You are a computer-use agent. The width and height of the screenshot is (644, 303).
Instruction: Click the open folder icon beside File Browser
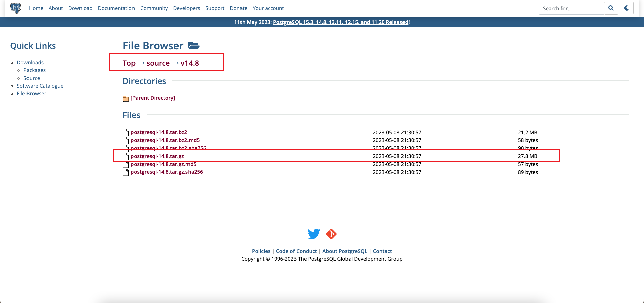click(x=194, y=46)
